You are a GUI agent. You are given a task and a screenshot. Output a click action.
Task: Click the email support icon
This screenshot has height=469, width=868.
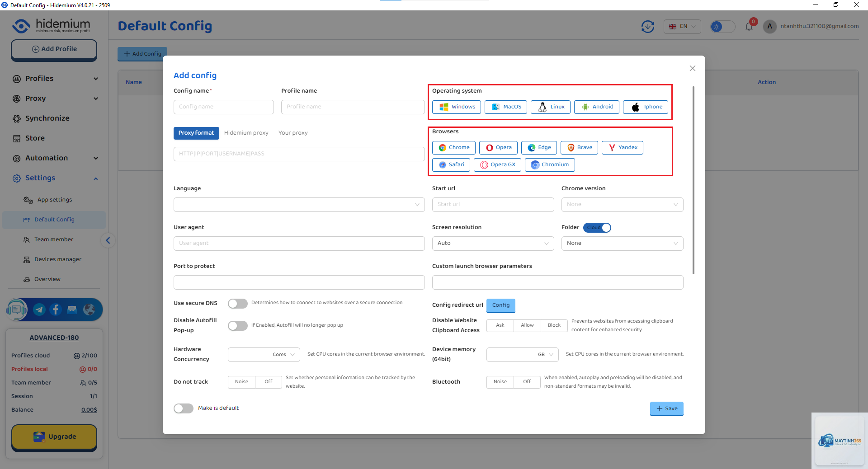(x=72, y=310)
